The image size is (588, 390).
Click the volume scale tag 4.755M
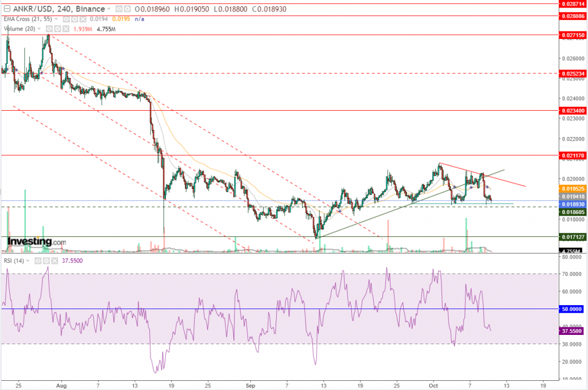click(x=570, y=251)
